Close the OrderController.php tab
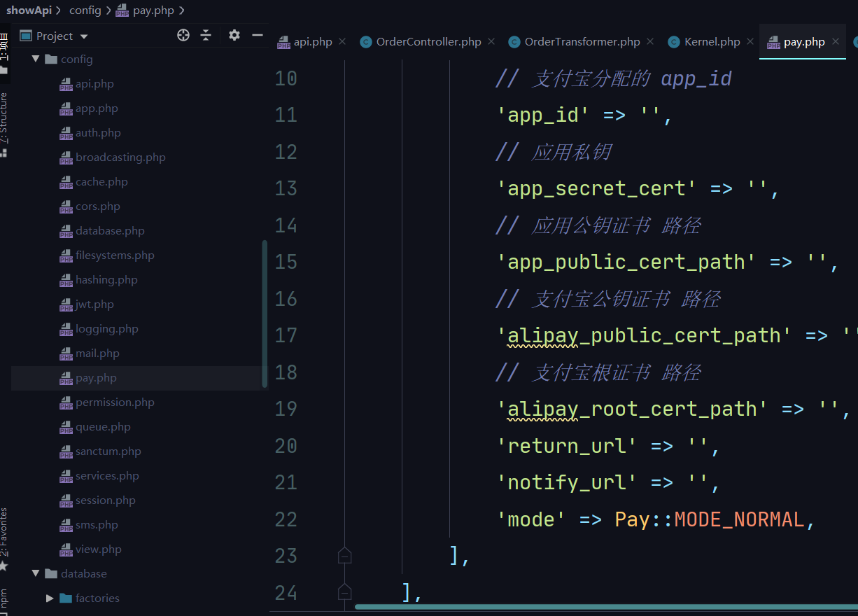 (x=491, y=42)
